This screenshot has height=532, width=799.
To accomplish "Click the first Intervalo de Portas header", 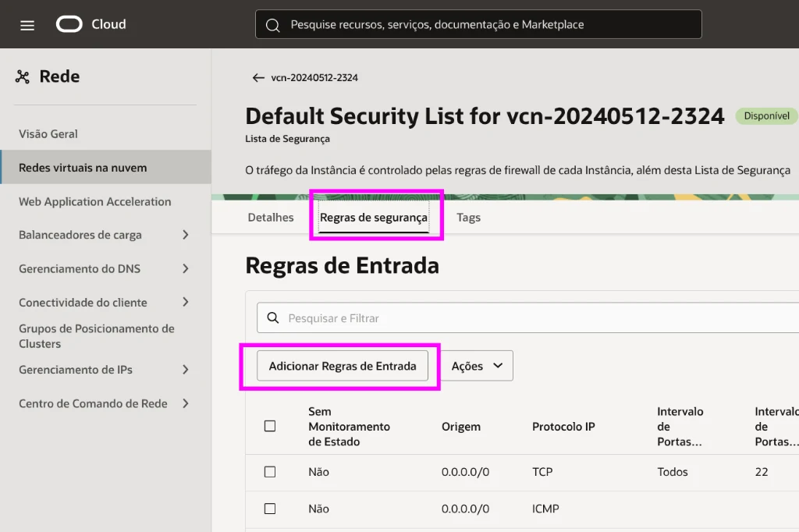I will pos(680,427).
